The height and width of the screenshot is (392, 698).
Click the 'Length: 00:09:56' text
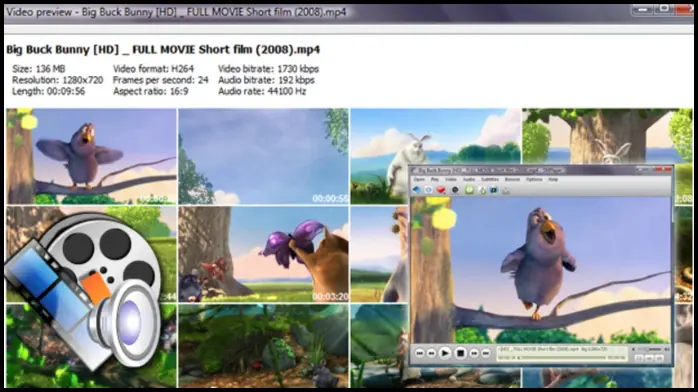pyautogui.click(x=49, y=91)
